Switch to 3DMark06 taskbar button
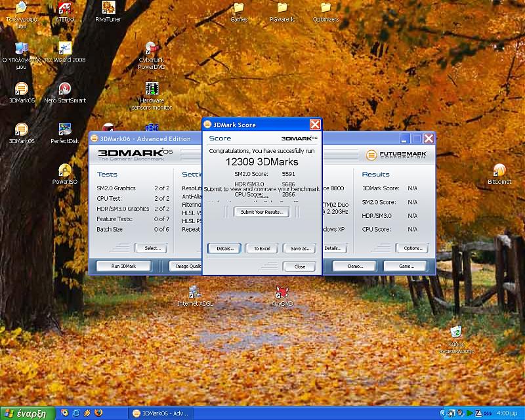Screen dimensions: 525x420 click(x=162, y=413)
